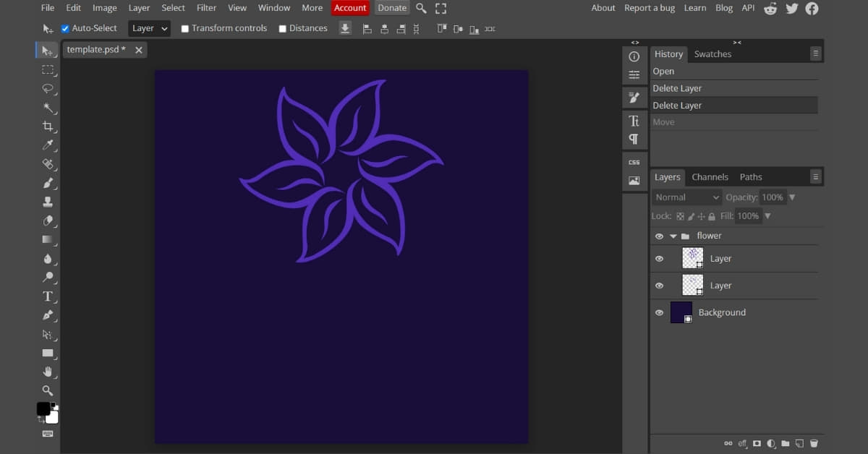The height and width of the screenshot is (454, 868).
Task: Select the Eyedropper tool
Action: pos(47,145)
